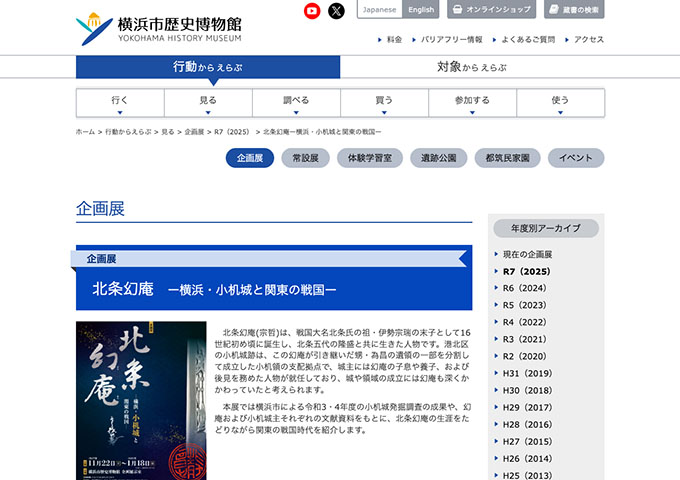Click 行動からえらぶ breadcrumb link

click(x=128, y=132)
